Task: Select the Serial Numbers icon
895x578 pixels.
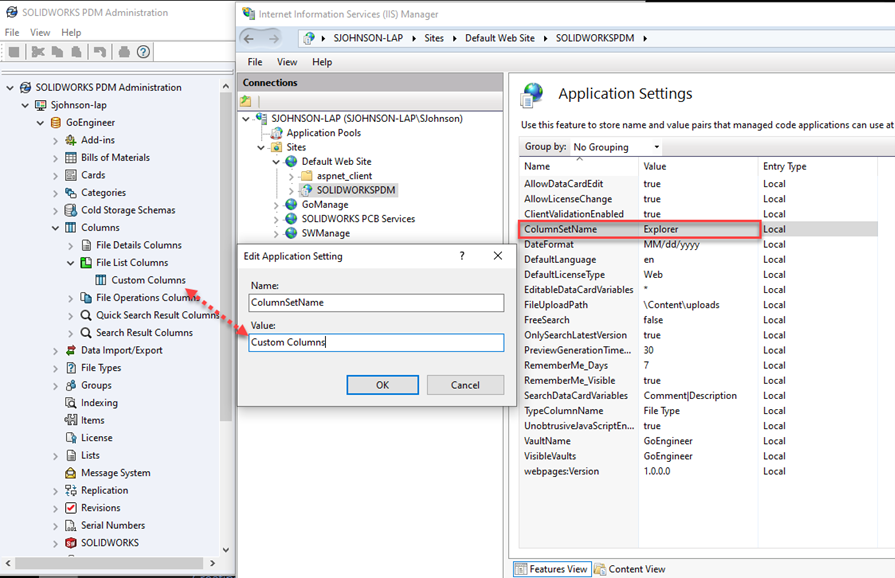Action: click(x=71, y=526)
